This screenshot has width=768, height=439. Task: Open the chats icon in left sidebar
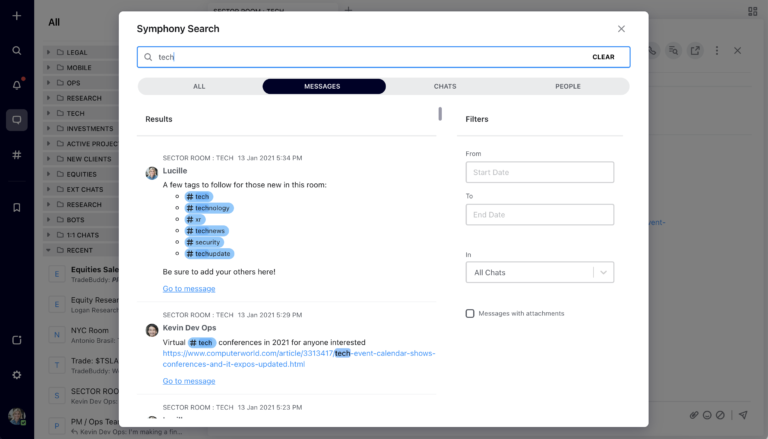16,120
